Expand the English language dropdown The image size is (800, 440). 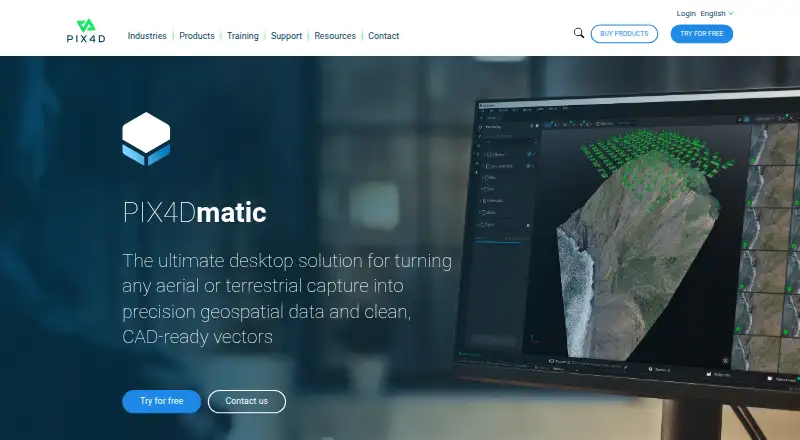coord(717,14)
